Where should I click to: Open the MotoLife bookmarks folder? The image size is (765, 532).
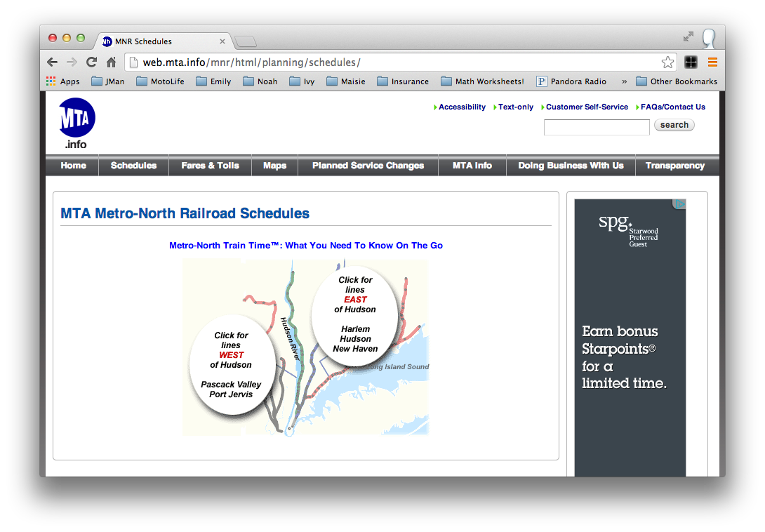pos(160,81)
